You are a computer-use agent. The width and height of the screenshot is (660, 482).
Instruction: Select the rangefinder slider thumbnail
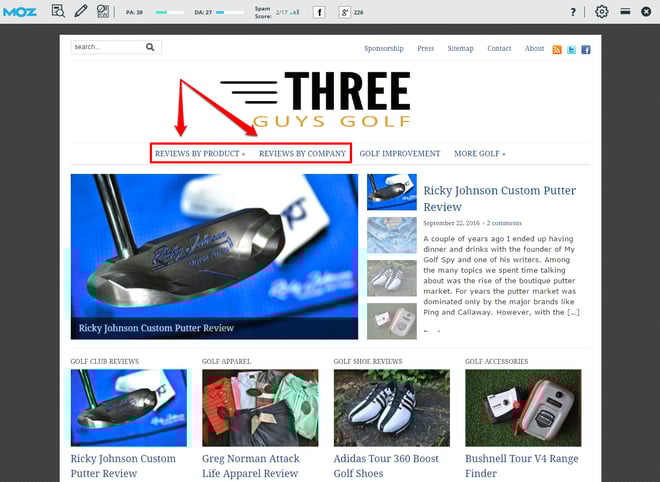click(x=392, y=321)
